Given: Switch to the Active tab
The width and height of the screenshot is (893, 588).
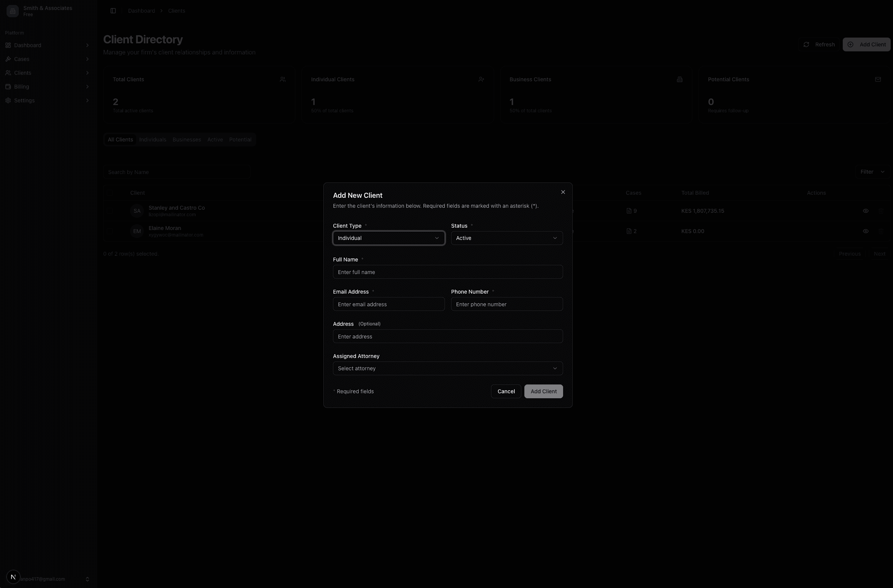Looking at the screenshot, I should coord(215,140).
